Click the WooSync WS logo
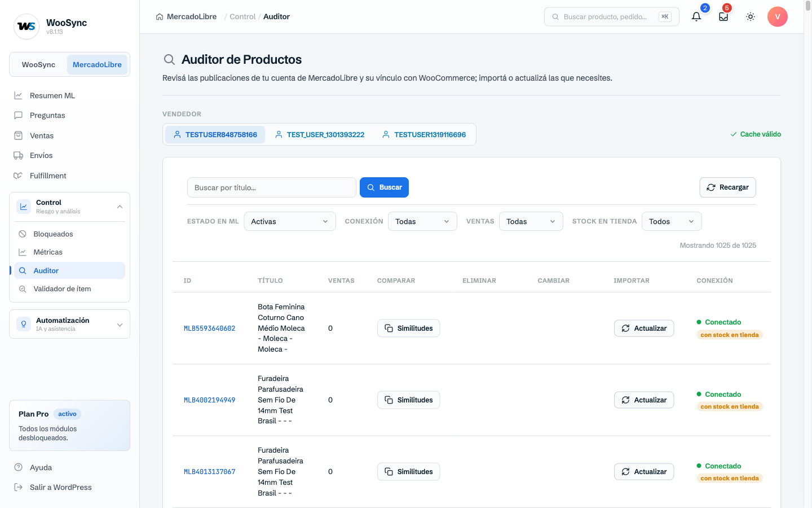Screen dimensions: 812x508 pos(27,27)
